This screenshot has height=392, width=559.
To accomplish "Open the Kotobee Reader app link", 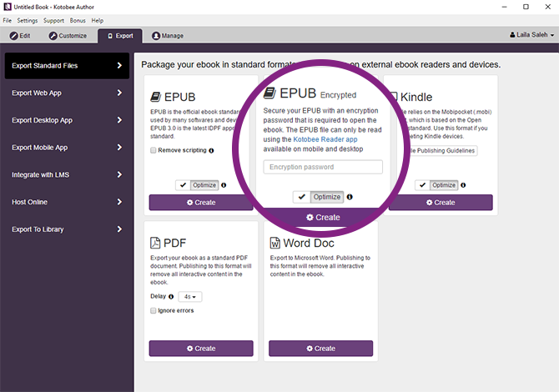I will [313, 141].
